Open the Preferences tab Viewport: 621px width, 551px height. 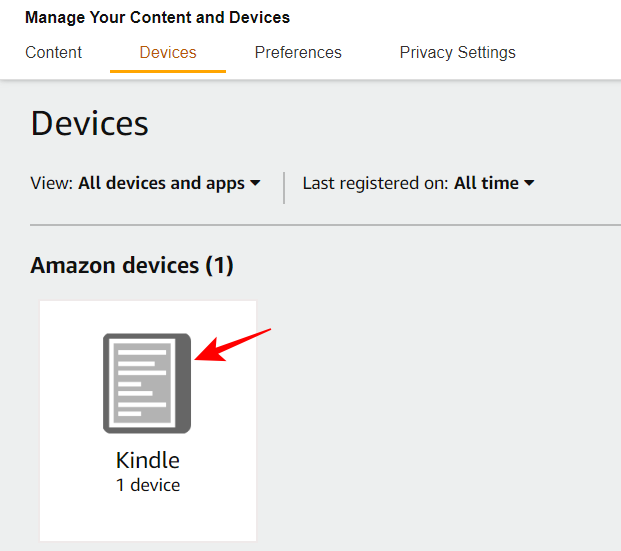point(298,53)
